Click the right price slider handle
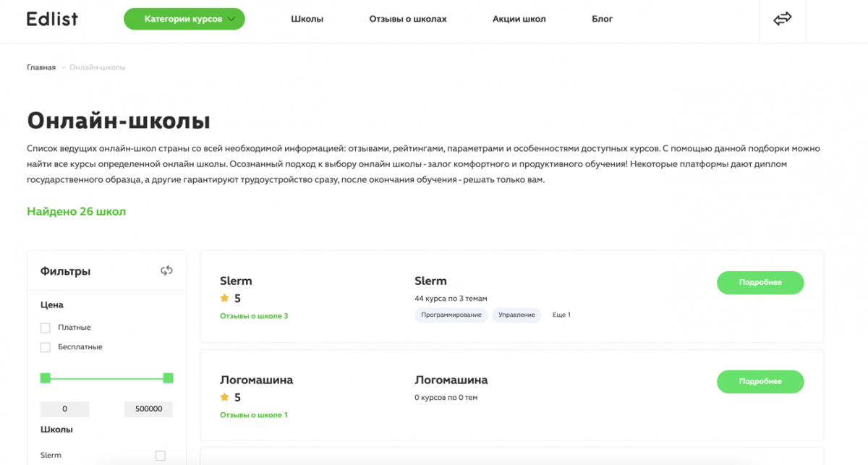The width and height of the screenshot is (868, 465). coord(169,377)
